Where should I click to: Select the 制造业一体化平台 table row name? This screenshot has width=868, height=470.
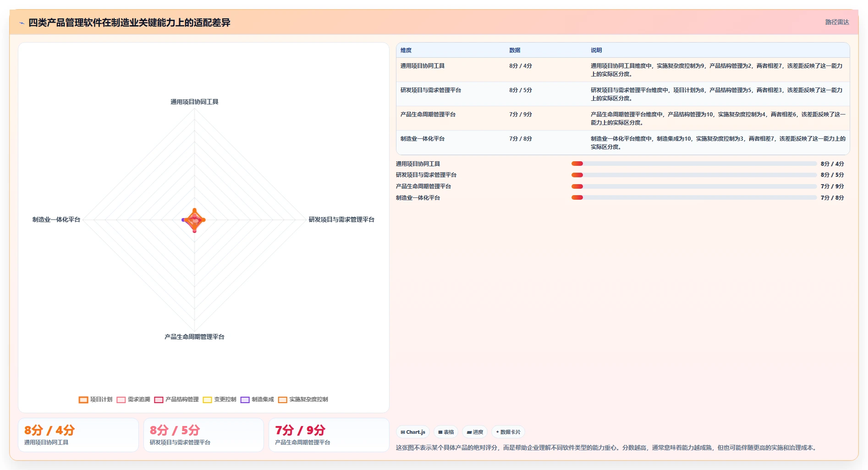coord(423,139)
